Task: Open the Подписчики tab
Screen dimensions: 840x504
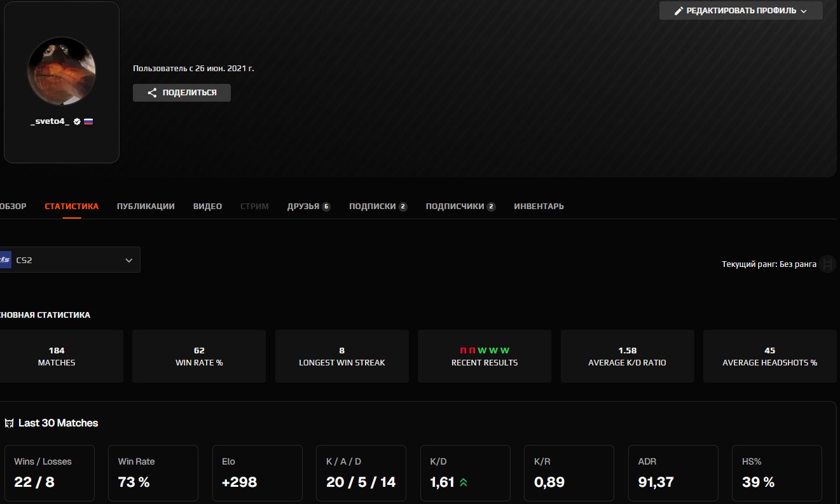Action: coord(460,207)
